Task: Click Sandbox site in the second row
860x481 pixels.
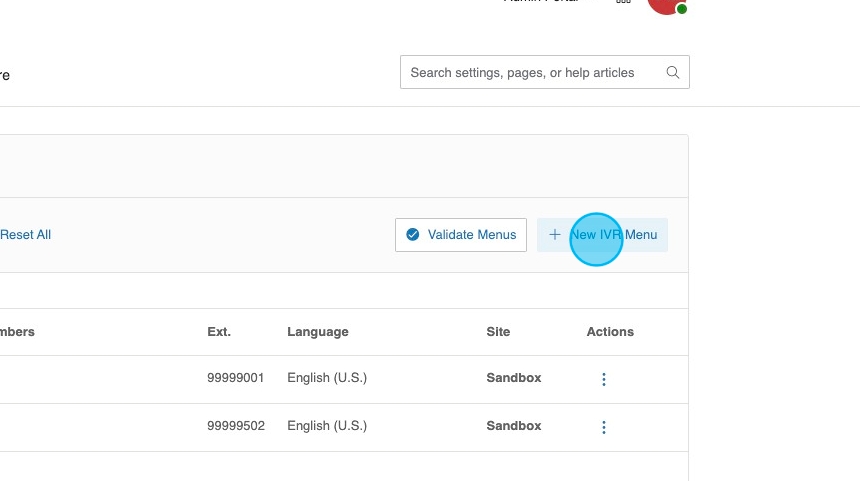Action: (514, 426)
